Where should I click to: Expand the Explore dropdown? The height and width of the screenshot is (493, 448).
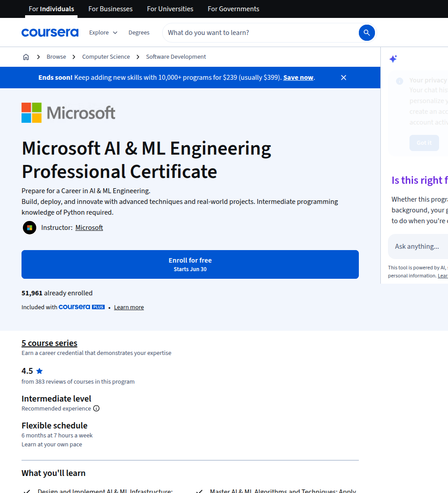103,33
